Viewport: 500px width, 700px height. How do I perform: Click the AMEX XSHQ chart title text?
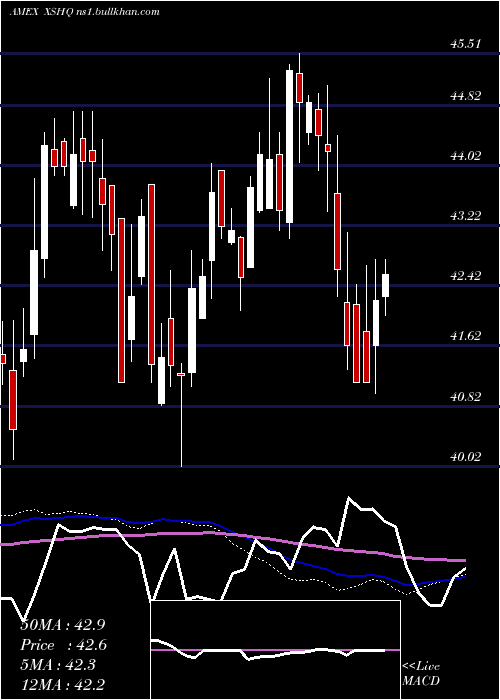pos(84,12)
